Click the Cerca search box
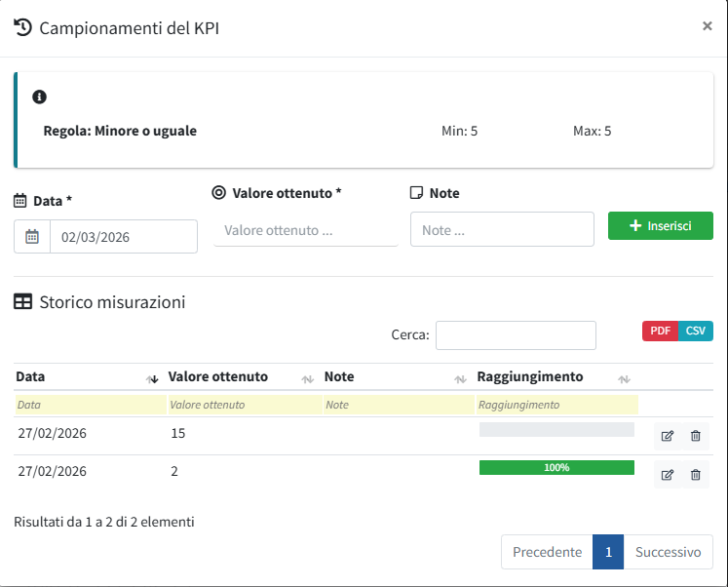 pos(516,335)
